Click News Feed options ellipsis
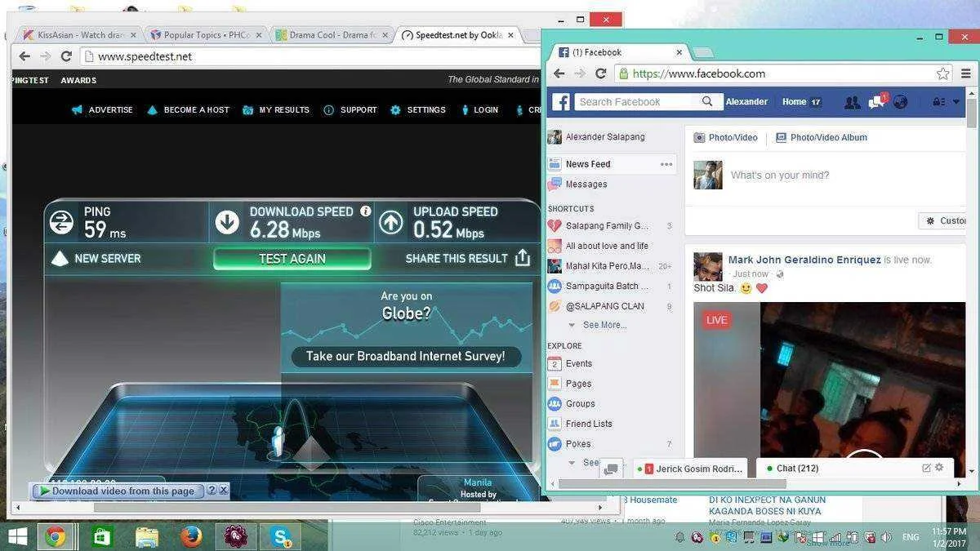 click(x=666, y=164)
